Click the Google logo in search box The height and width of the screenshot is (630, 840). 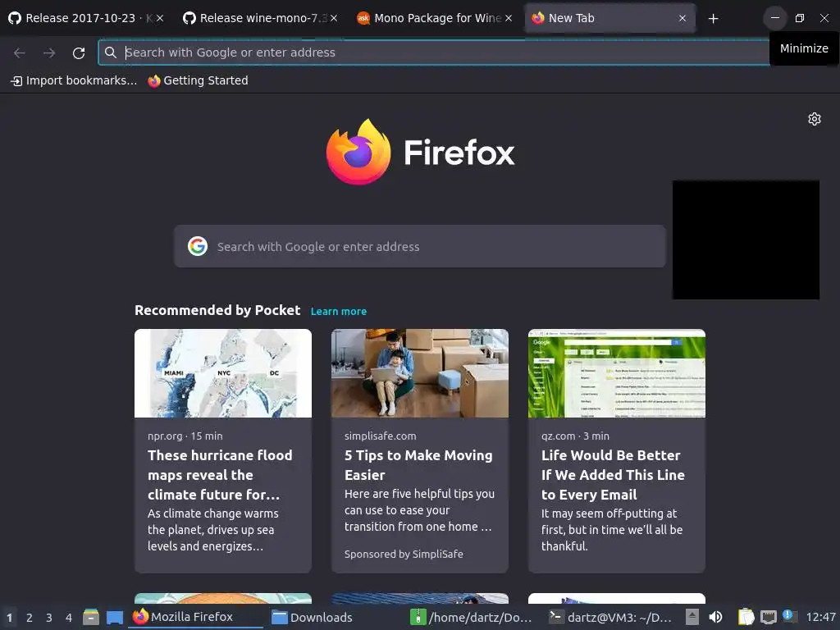pyautogui.click(x=198, y=246)
